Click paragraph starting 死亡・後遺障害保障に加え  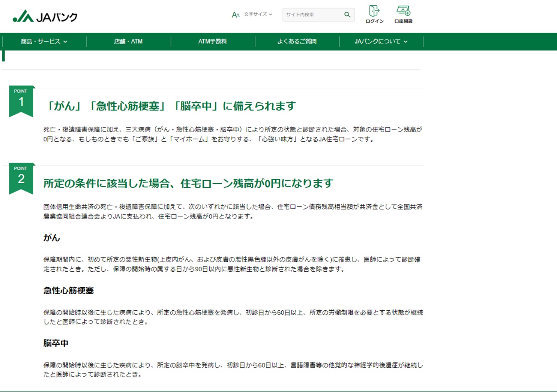click(233, 134)
